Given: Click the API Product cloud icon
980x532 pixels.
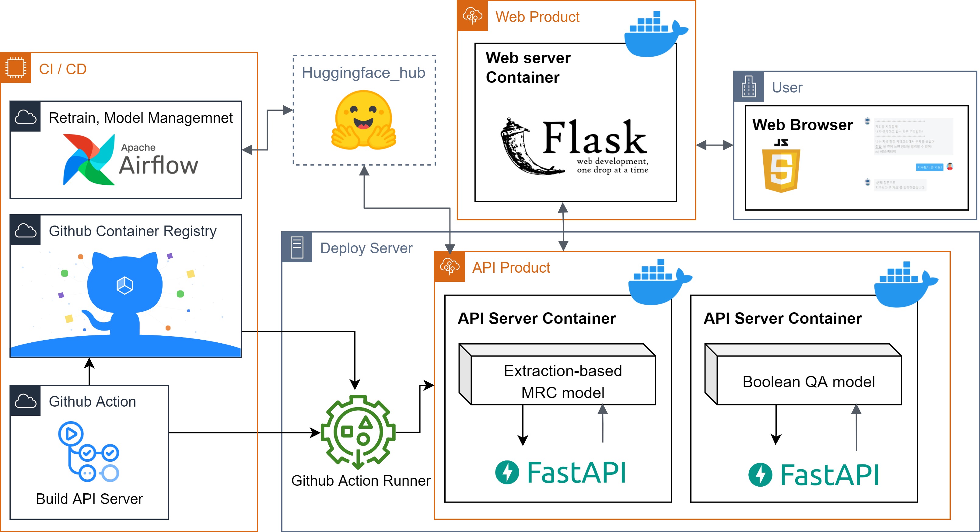Looking at the screenshot, I should click(449, 267).
